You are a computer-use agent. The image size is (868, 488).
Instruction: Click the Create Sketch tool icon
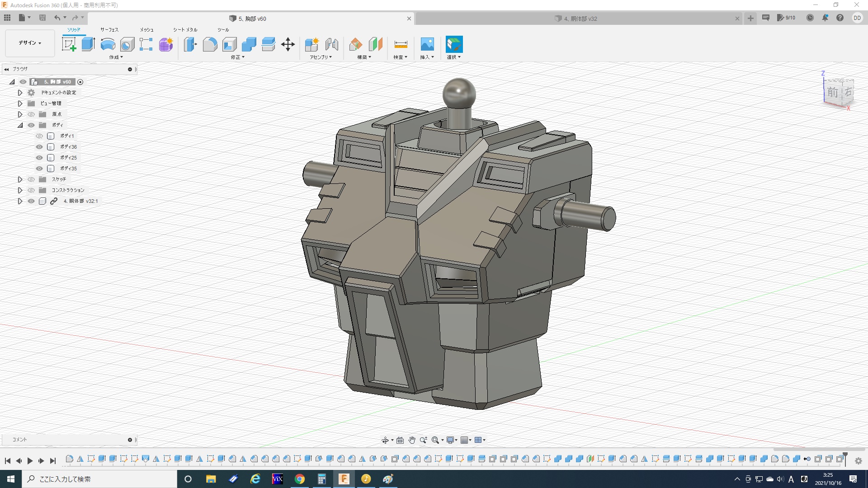[x=69, y=44]
